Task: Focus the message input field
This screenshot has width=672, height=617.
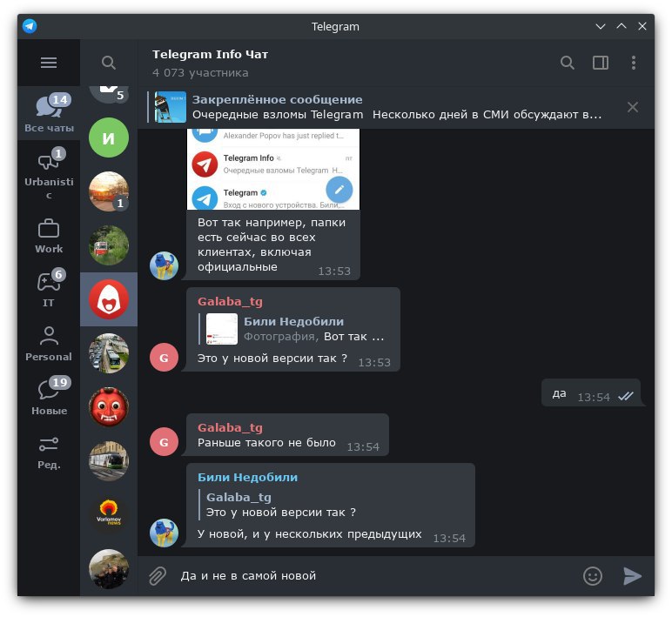Action: click(377, 576)
